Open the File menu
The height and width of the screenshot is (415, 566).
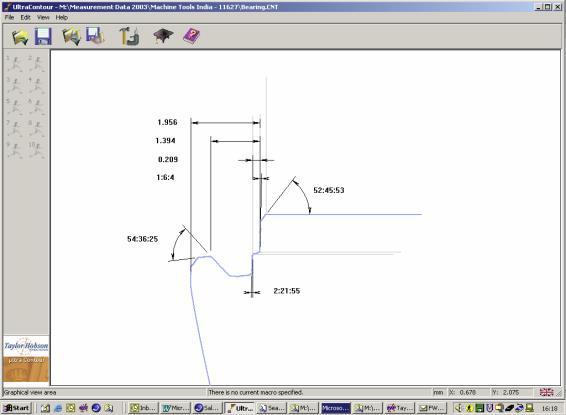tap(9, 17)
